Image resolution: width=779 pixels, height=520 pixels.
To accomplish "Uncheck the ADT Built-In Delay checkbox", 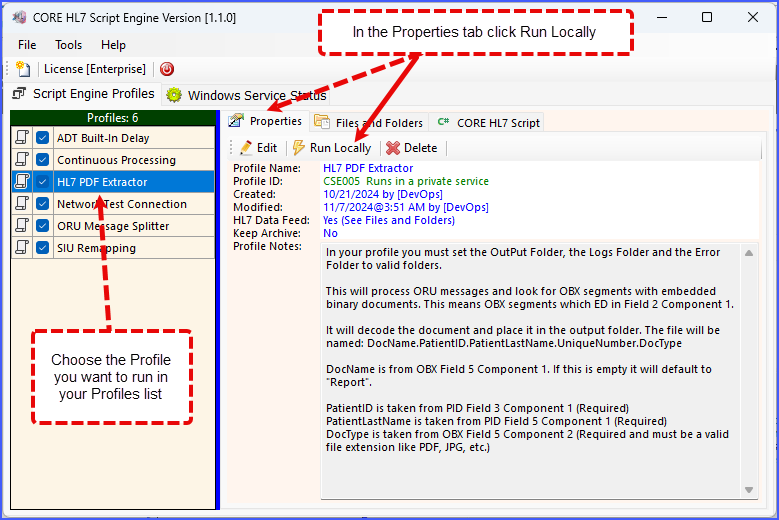I will [x=43, y=138].
